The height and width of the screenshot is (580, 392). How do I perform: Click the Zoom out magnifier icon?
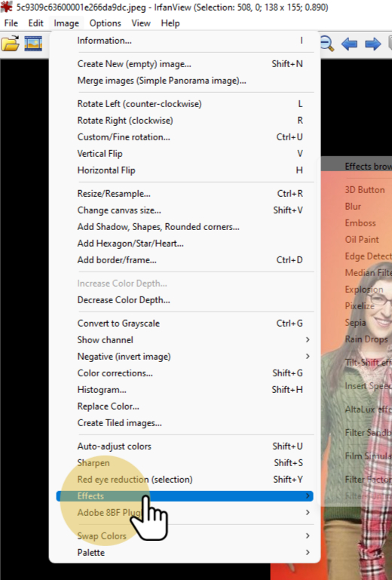pos(327,44)
